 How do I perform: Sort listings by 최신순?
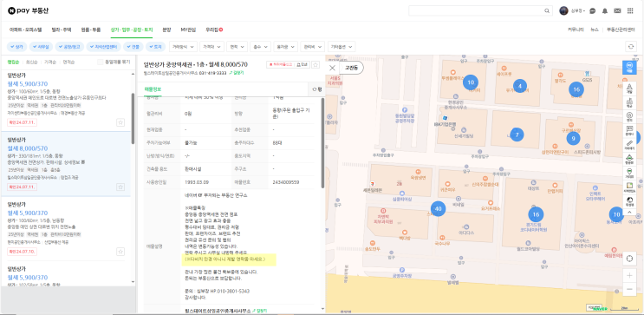[x=31, y=62]
